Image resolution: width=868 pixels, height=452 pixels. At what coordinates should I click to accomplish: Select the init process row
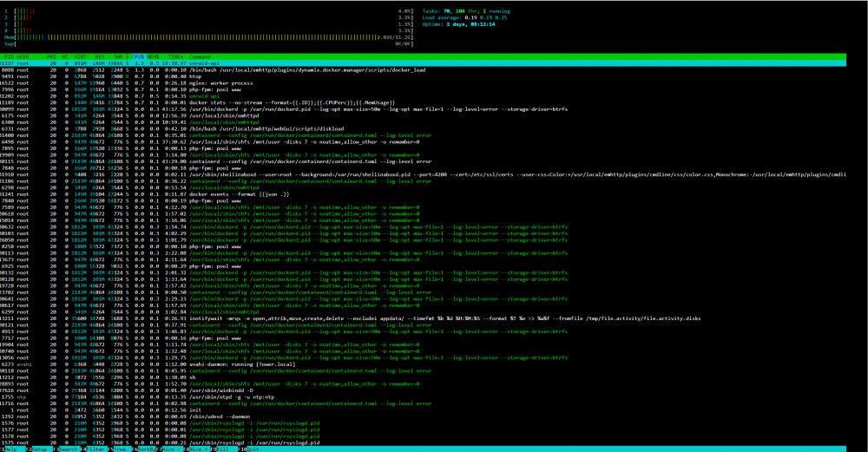(423, 410)
